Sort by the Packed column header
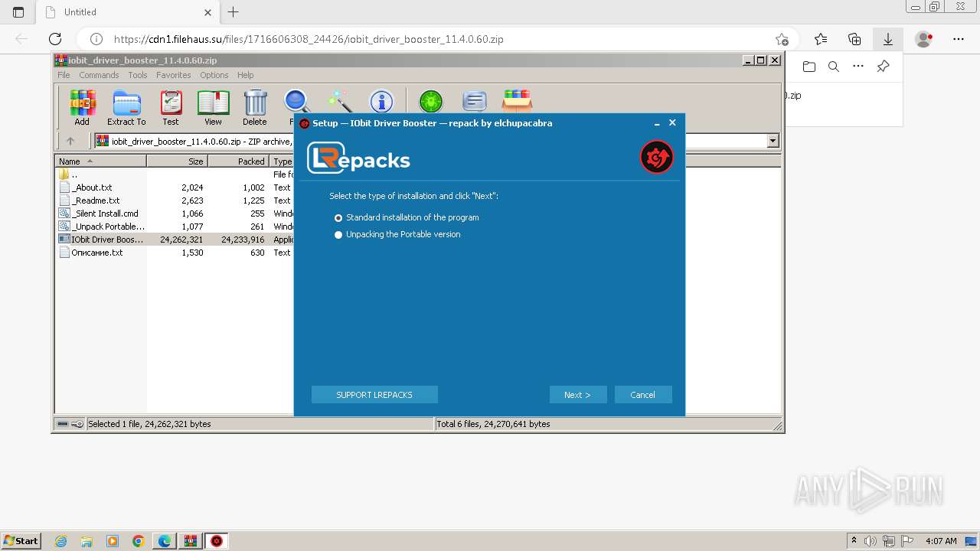The image size is (980, 551). 238,161
